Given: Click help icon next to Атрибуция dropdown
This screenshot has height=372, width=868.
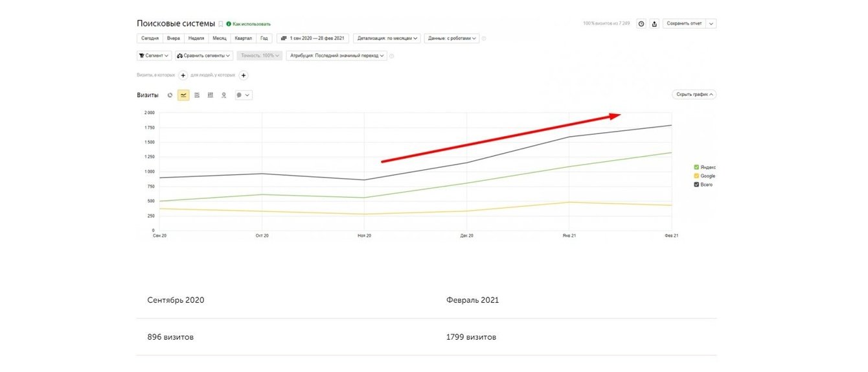Looking at the screenshot, I should [392, 56].
